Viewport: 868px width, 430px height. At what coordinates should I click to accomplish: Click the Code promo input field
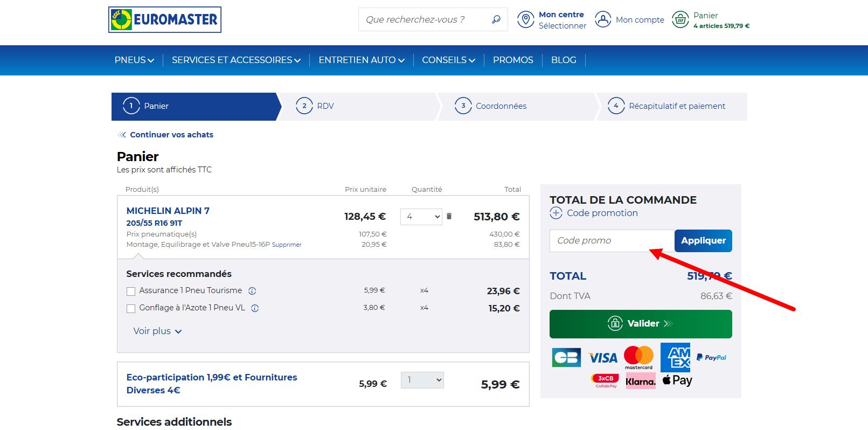click(612, 241)
